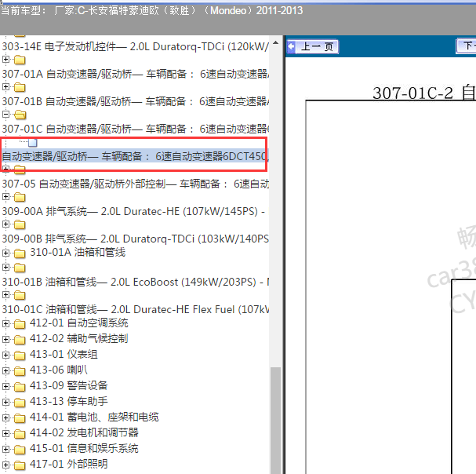Expand the 307-01B tree node
This screenshot has width=476, height=474.
point(5,86)
